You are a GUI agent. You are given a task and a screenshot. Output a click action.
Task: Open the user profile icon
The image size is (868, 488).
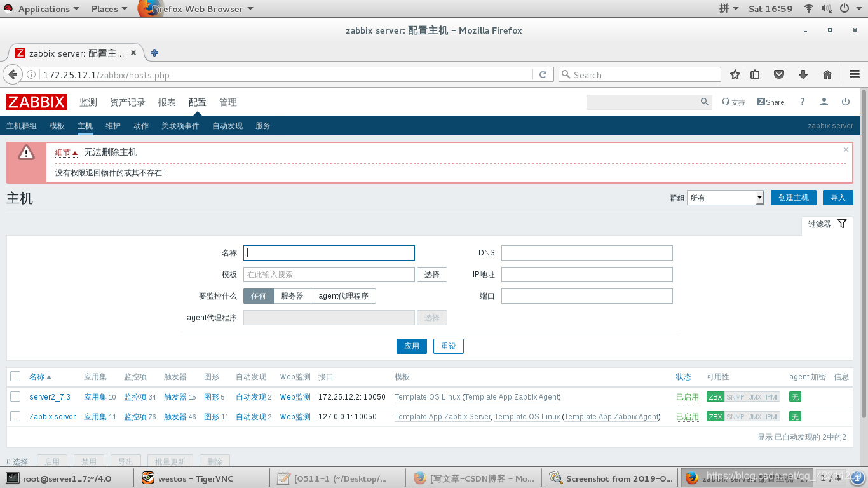824,102
